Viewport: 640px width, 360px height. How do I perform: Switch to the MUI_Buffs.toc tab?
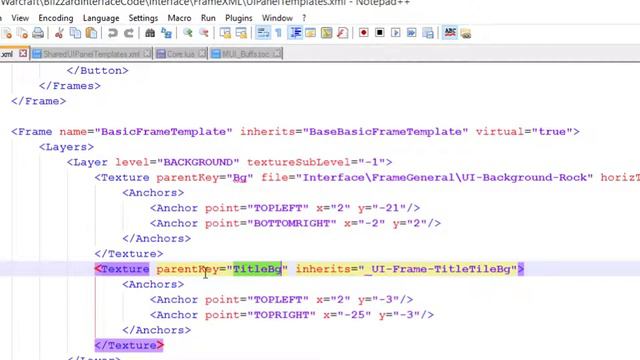pos(246,54)
